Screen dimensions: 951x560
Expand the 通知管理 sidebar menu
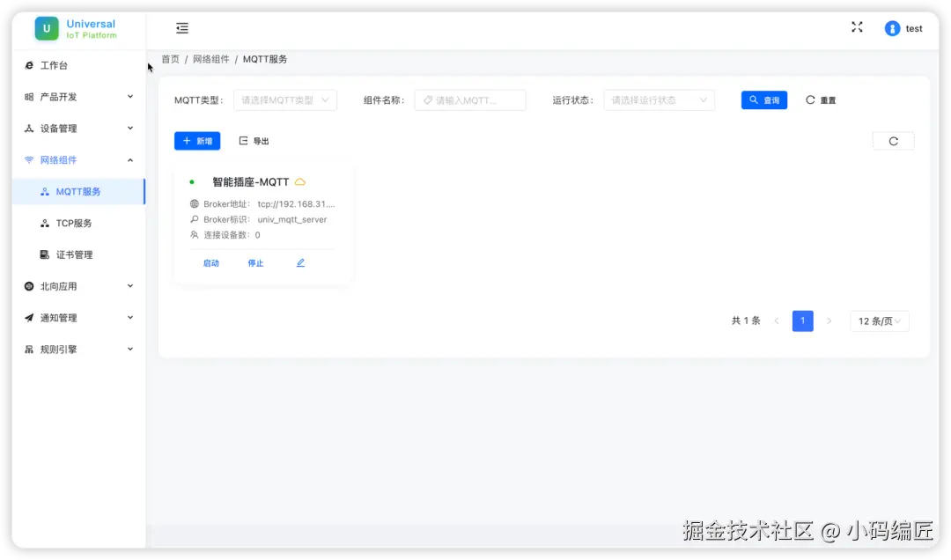point(79,318)
